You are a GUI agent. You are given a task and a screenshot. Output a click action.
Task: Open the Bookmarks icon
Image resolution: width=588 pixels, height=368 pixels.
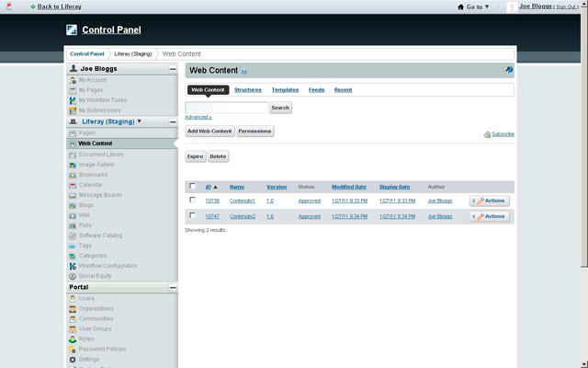[x=73, y=175]
